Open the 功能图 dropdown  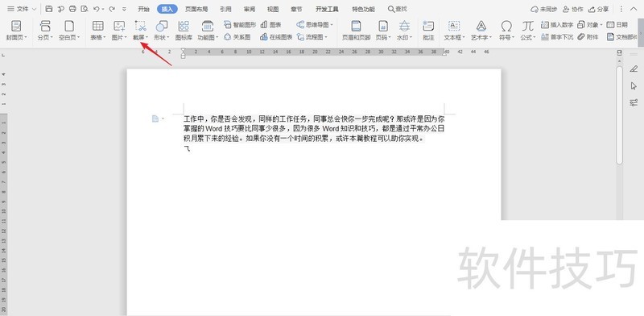208,31
